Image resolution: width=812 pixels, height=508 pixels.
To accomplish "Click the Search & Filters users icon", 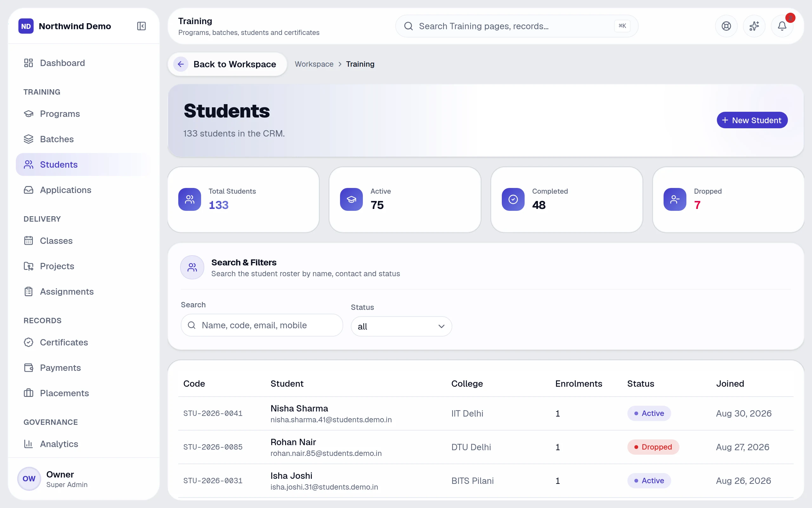I will (x=192, y=267).
